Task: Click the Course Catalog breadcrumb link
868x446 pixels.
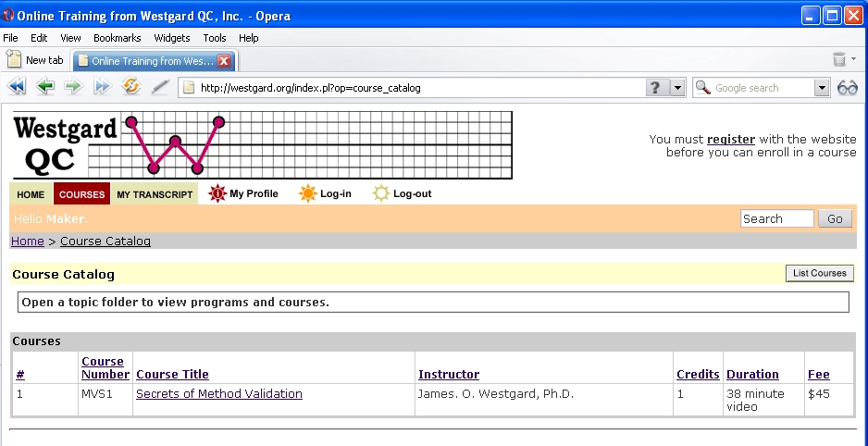Action: (105, 241)
